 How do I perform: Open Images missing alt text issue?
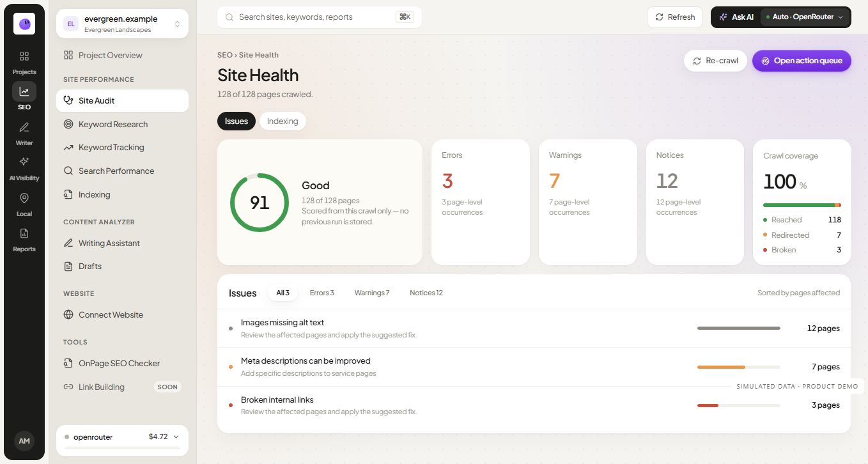pyautogui.click(x=534, y=329)
